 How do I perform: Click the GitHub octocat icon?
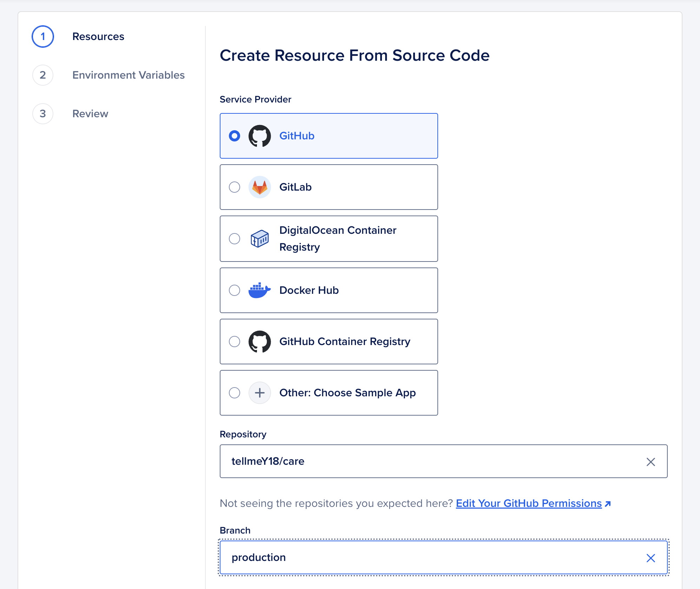pos(260,136)
